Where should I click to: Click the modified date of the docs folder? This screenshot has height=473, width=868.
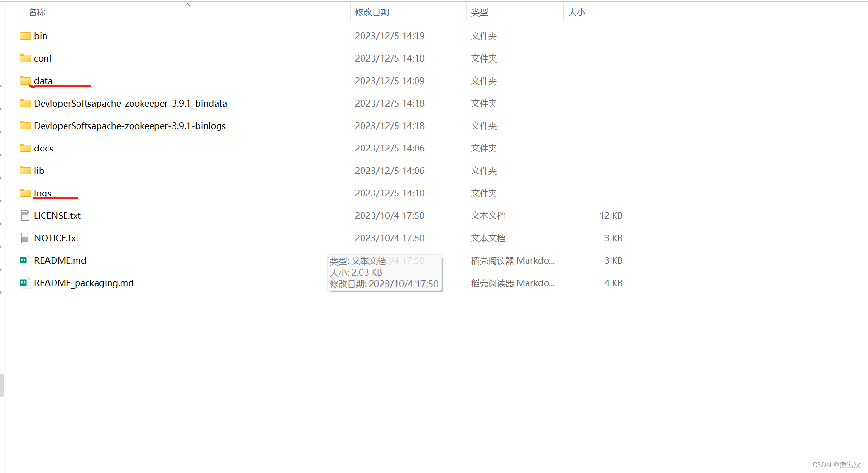390,148
